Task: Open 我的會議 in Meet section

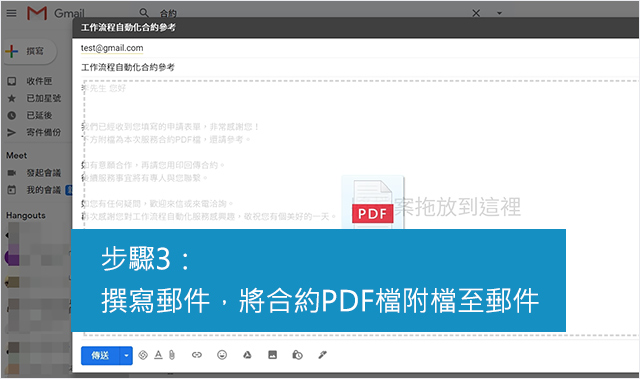Action: click(x=44, y=190)
